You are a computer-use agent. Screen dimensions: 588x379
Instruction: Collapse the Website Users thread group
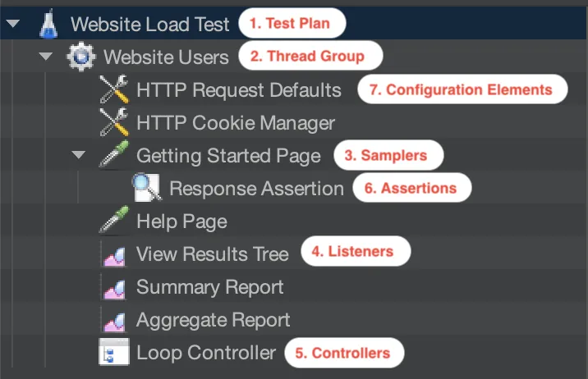tap(46, 57)
